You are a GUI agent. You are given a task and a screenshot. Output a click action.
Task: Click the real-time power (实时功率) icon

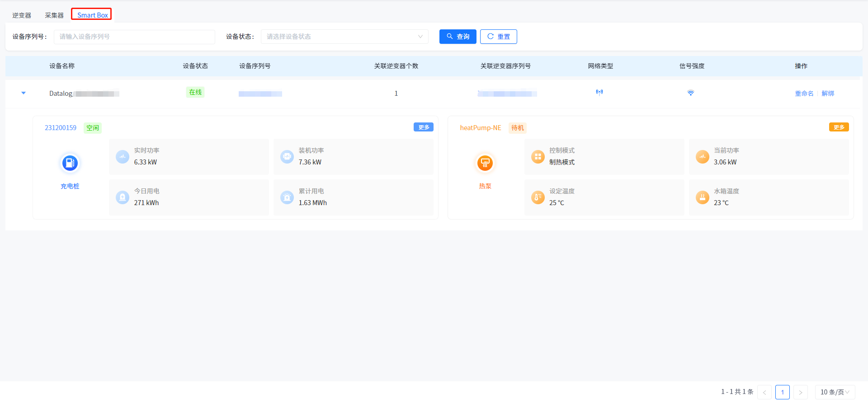pyautogui.click(x=123, y=157)
